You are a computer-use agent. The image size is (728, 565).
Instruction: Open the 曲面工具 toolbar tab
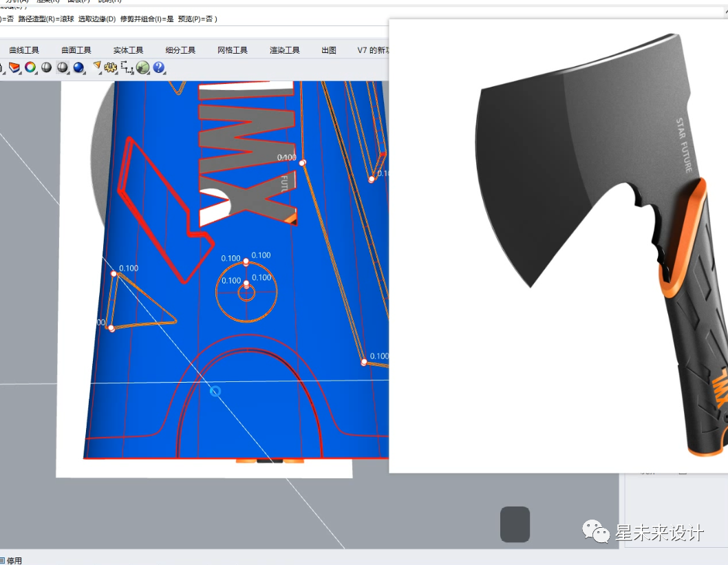[76, 50]
